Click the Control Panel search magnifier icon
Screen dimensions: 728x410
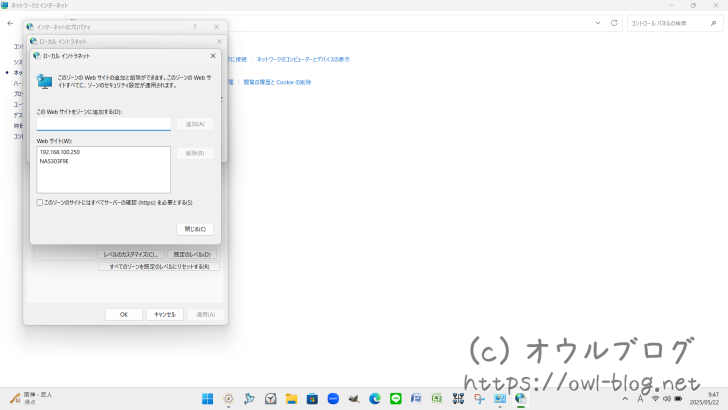[714, 23]
